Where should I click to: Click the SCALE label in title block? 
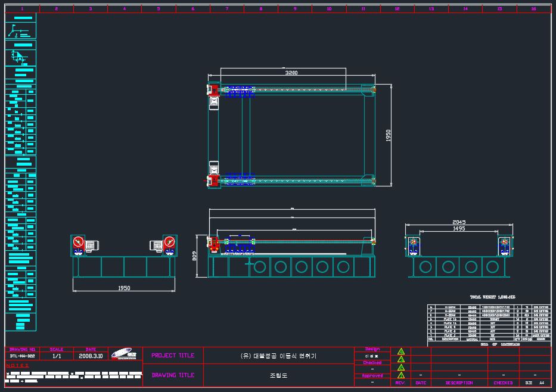(x=57, y=350)
